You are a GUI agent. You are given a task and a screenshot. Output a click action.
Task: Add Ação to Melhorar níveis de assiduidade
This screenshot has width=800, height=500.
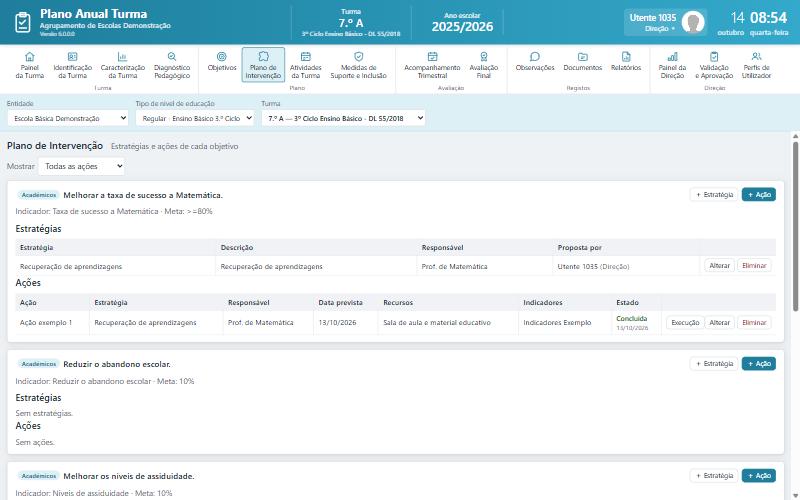coord(759,476)
